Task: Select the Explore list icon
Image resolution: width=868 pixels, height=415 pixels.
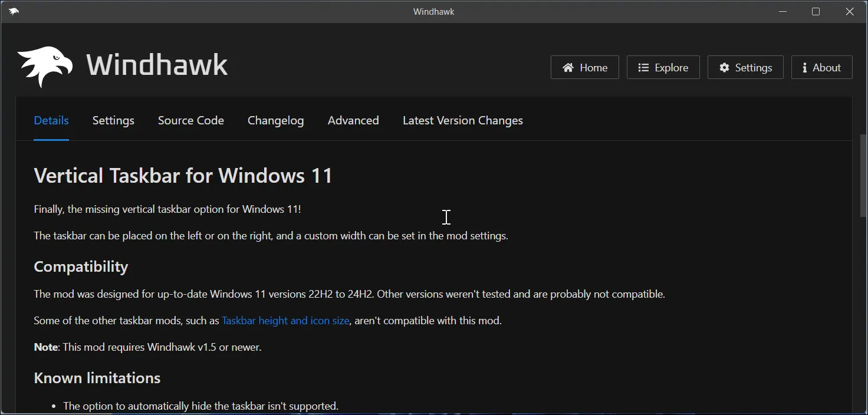Action: pyautogui.click(x=644, y=67)
